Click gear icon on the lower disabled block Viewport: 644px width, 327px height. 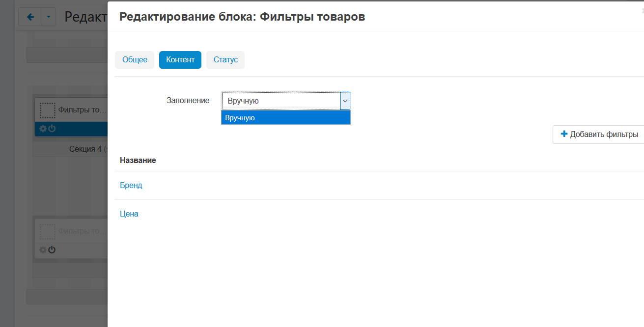[x=43, y=250]
